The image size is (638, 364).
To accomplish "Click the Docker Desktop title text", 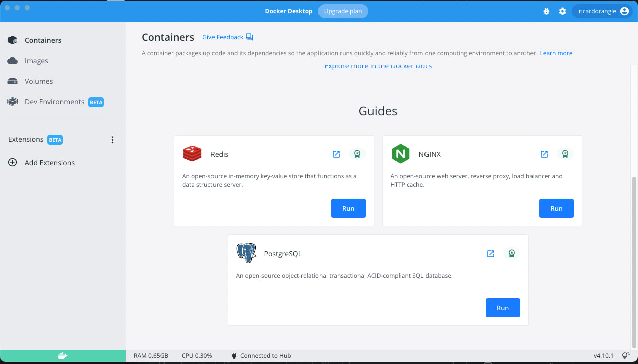I will [x=289, y=11].
